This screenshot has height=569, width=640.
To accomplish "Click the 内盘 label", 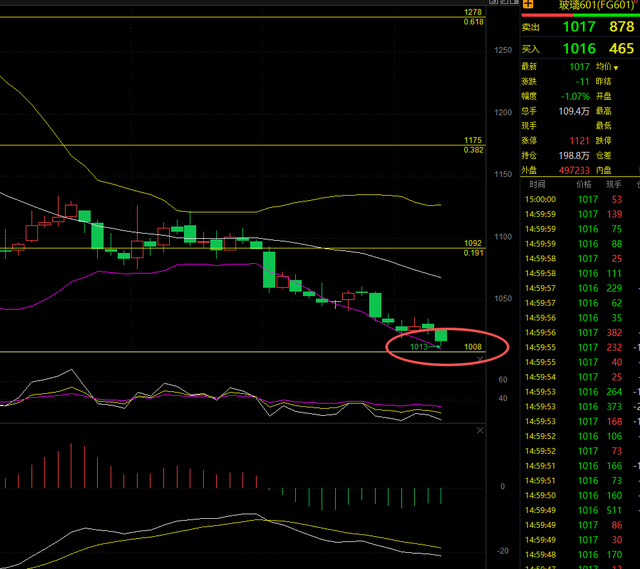I will [x=603, y=170].
